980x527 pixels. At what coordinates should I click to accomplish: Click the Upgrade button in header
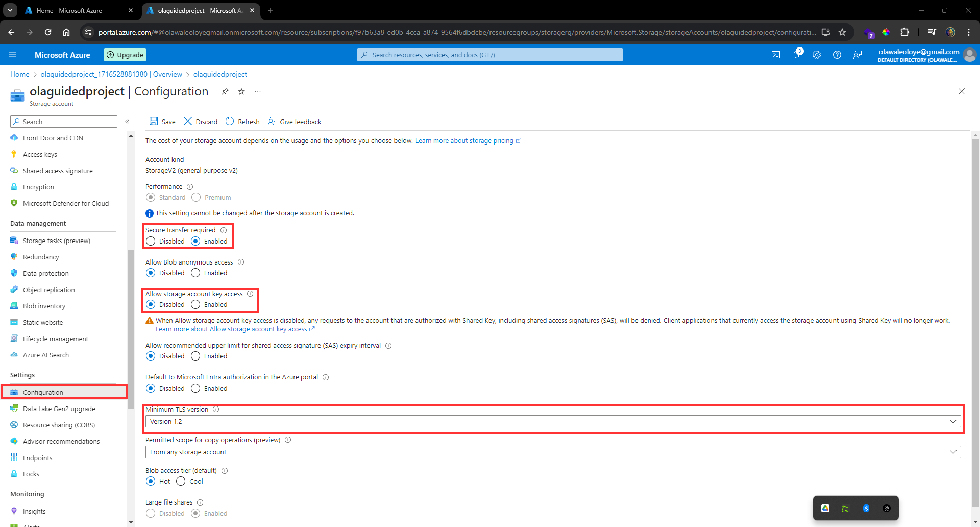pyautogui.click(x=125, y=55)
